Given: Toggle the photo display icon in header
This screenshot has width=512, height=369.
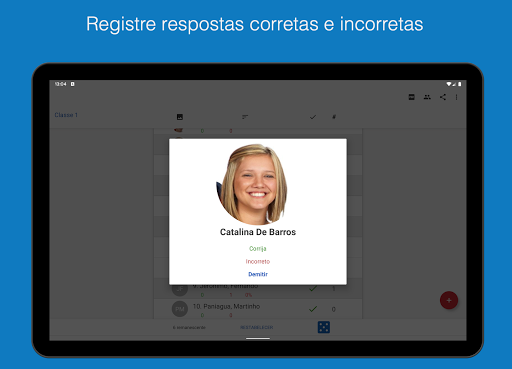Looking at the screenshot, I should click(180, 117).
